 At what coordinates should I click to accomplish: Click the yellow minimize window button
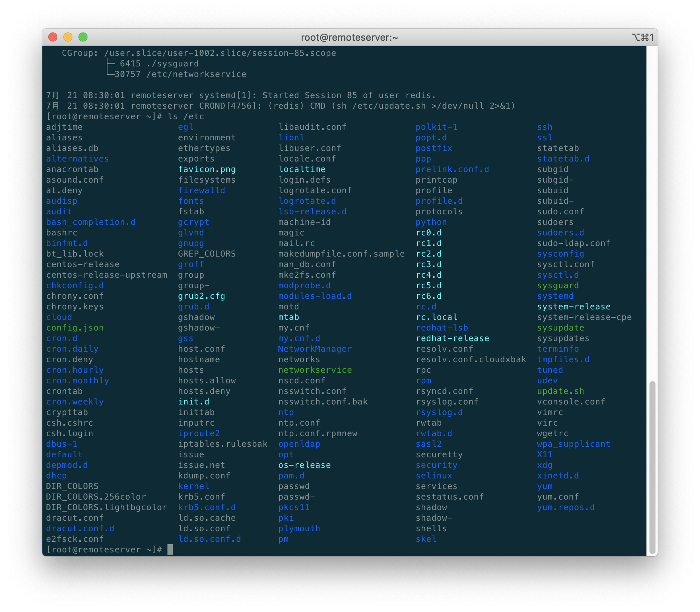click(x=68, y=37)
